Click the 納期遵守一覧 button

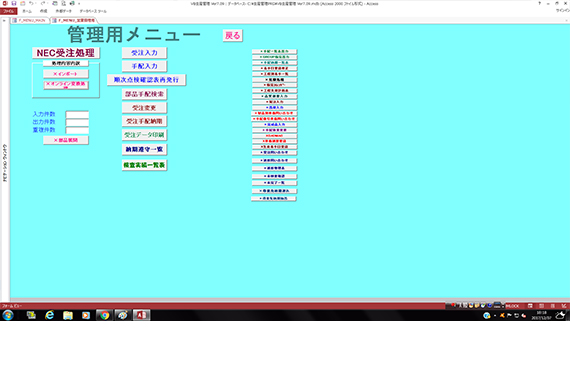tap(144, 149)
